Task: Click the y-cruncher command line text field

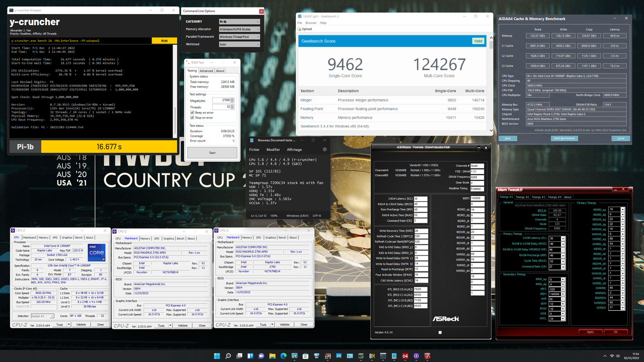Action: 80,41
